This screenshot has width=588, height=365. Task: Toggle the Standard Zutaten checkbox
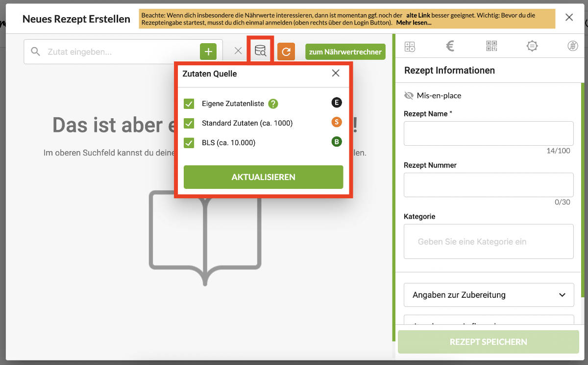(x=189, y=123)
